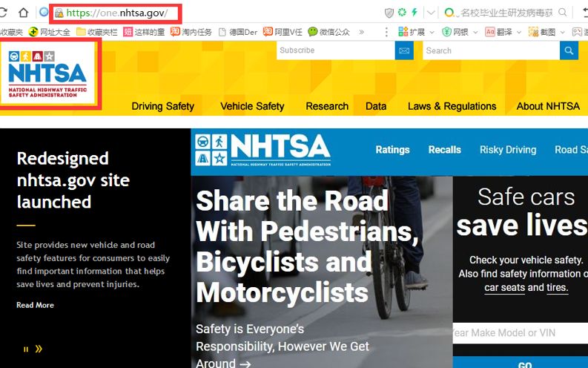Click the blue GO button
The image size is (588, 368).
pos(521,362)
